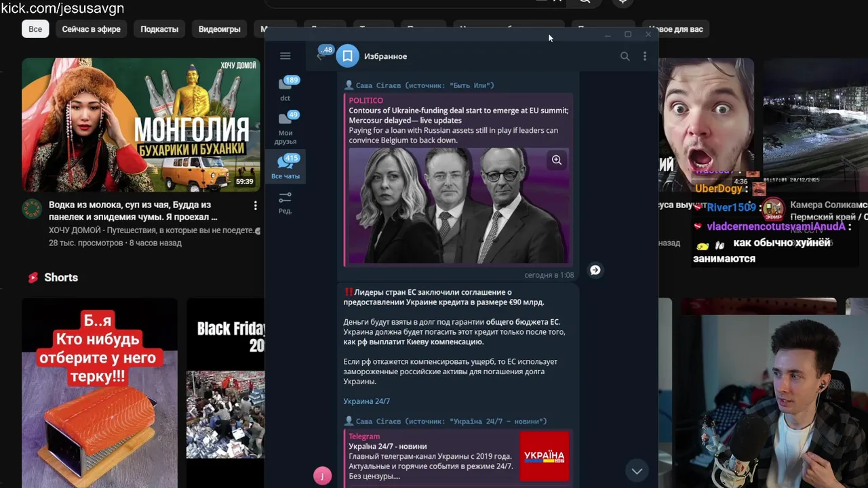Screen dimensions: 868x488
Task: Select the Мои друзья chat folder
Action: (285, 128)
